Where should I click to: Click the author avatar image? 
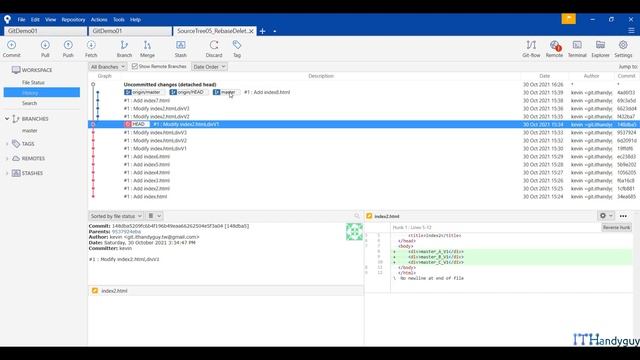(354, 232)
